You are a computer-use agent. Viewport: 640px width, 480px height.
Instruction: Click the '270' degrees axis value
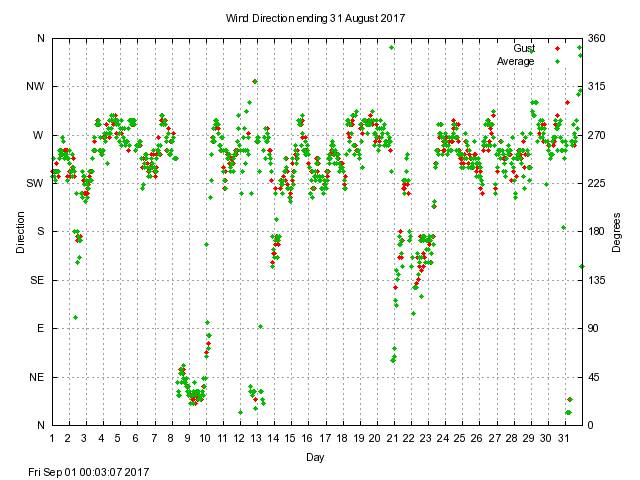pyautogui.click(x=596, y=135)
